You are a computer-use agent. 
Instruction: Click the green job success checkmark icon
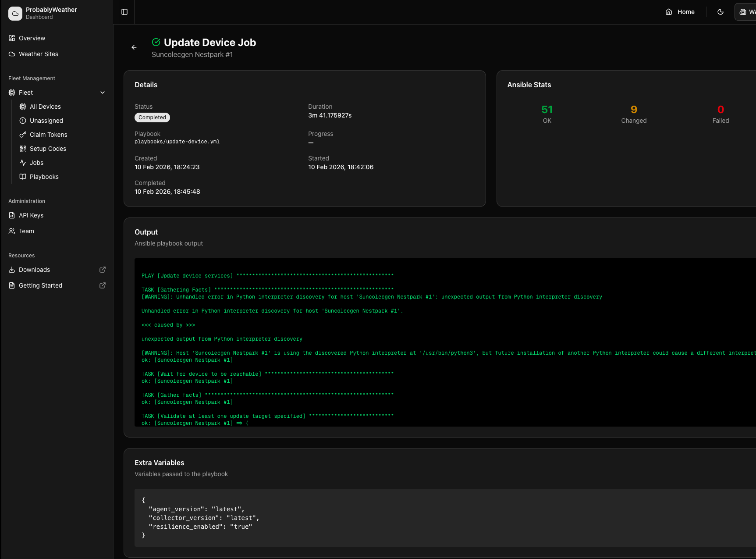click(x=156, y=42)
